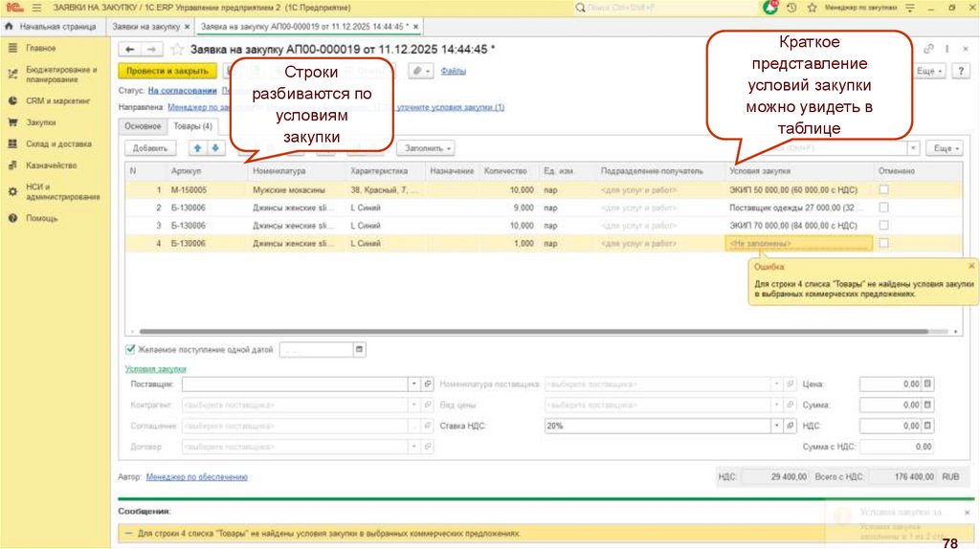This screenshot has height=549, width=980.
Task: Open the calendar picker for desired arrival date
Action: coord(360,350)
